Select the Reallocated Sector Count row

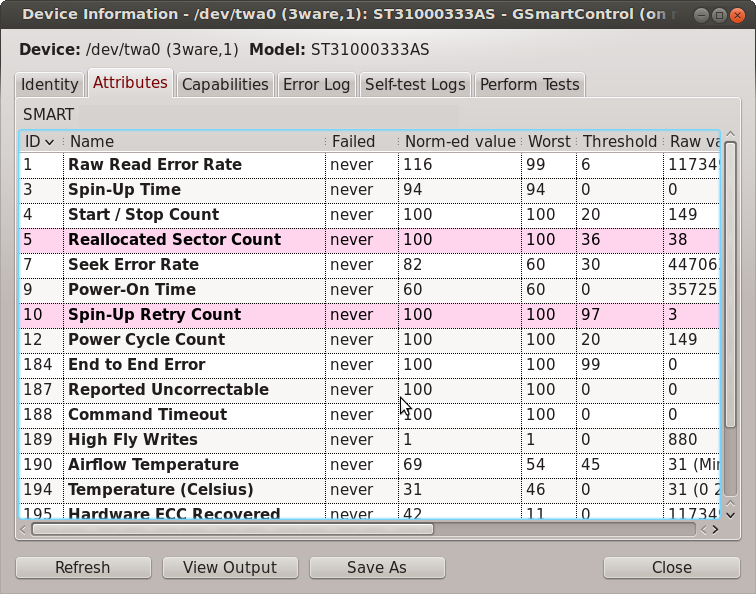[x=370, y=240]
